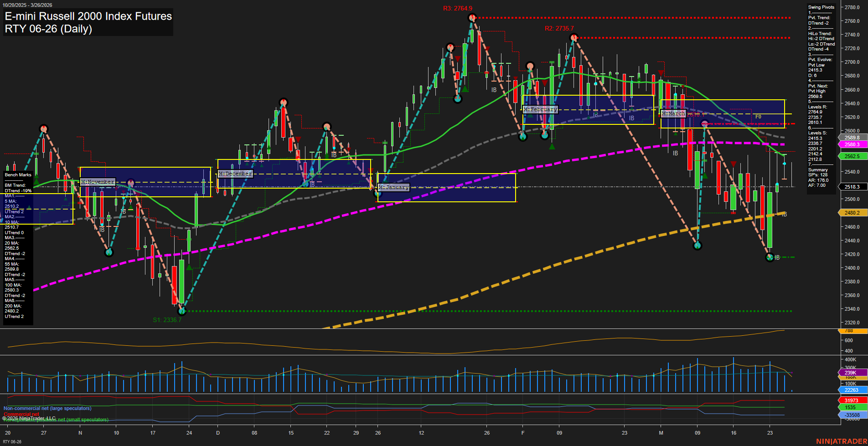Select the "Levels S:" label
This screenshot has width=868, height=446.
pyautogui.click(x=817, y=133)
